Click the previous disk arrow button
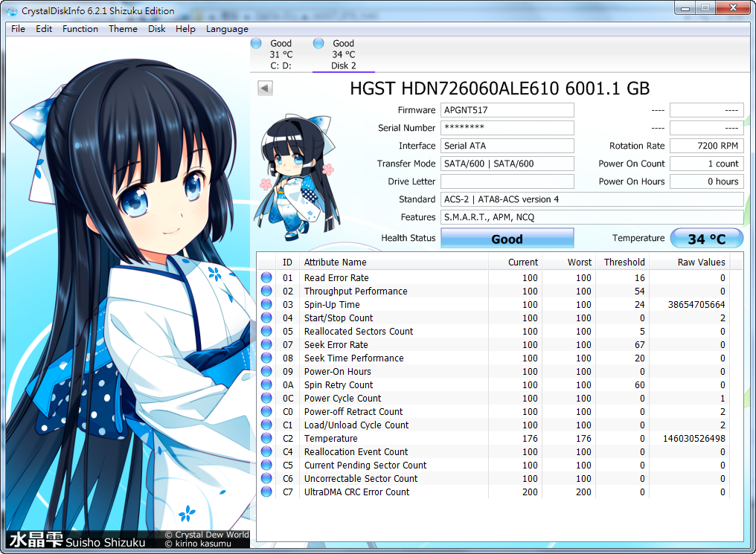 265,88
